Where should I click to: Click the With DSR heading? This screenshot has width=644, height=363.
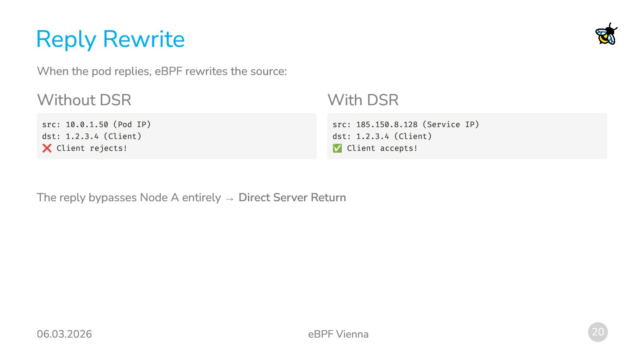[x=363, y=100]
